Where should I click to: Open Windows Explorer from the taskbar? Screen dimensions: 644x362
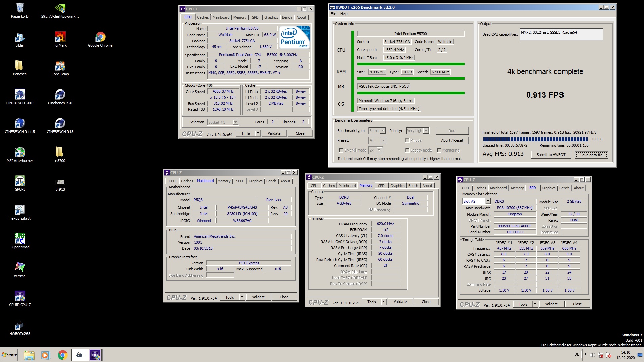click(x=29, y=355)
